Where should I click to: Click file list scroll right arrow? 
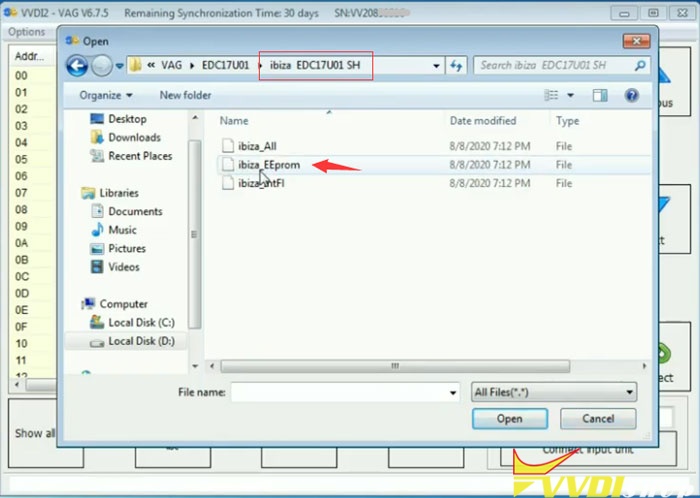click(x=644, y=366)
